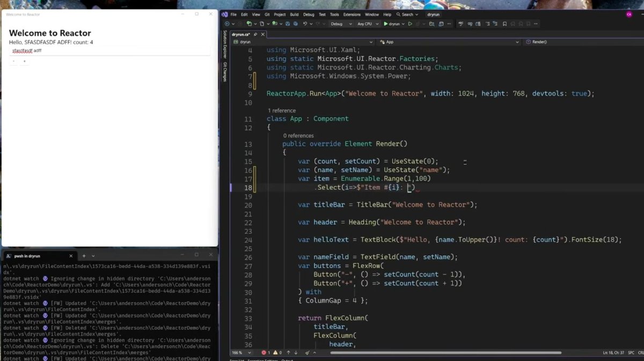This screenshot has width=644, height=361.
Task: Close the dryrun.cs tab
Action: [x=262, y=34]
